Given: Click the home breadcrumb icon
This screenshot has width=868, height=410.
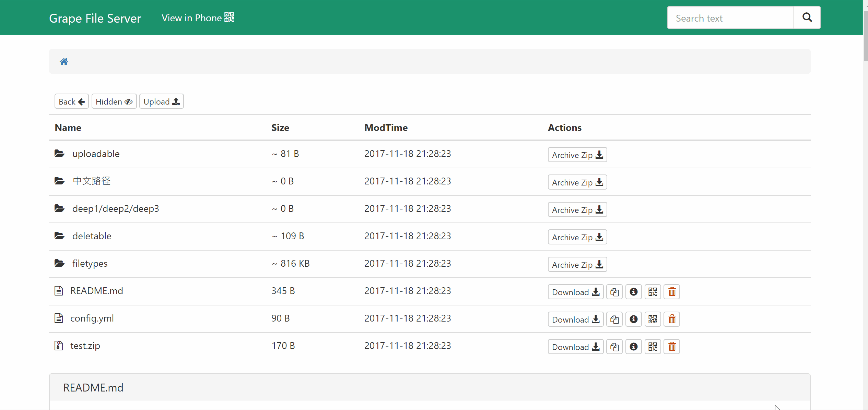Looking at the screenshot, I should click(64, 62).
